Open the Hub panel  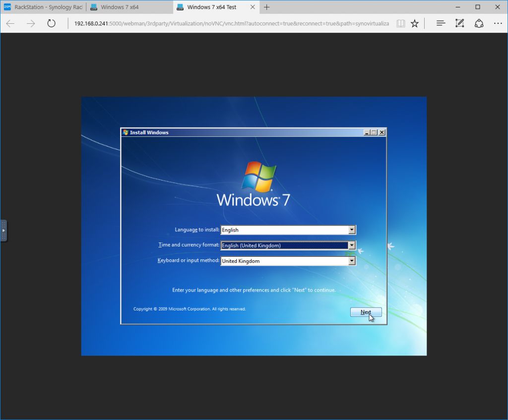click(441, 23)
